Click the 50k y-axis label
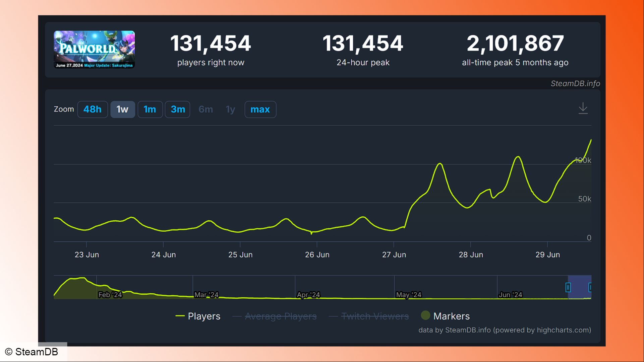Image resolution: width=644 pixels, height=362 pixels. click(585, 199)
